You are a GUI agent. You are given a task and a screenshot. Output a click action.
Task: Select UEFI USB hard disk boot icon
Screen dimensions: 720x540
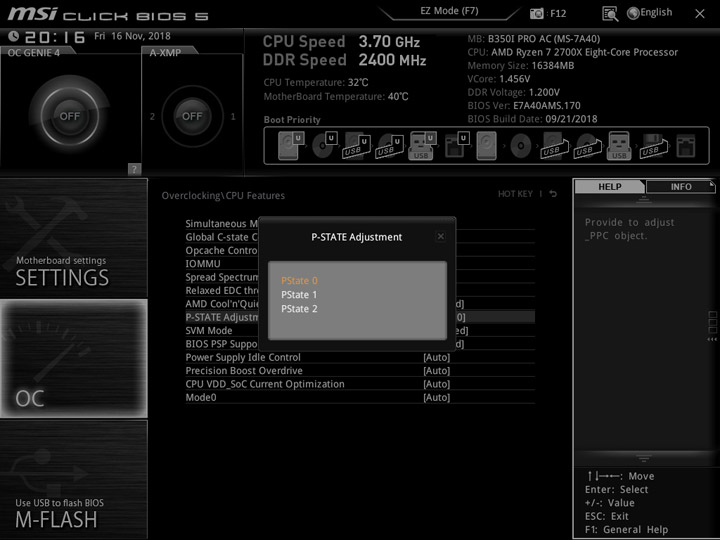[356, 146]
